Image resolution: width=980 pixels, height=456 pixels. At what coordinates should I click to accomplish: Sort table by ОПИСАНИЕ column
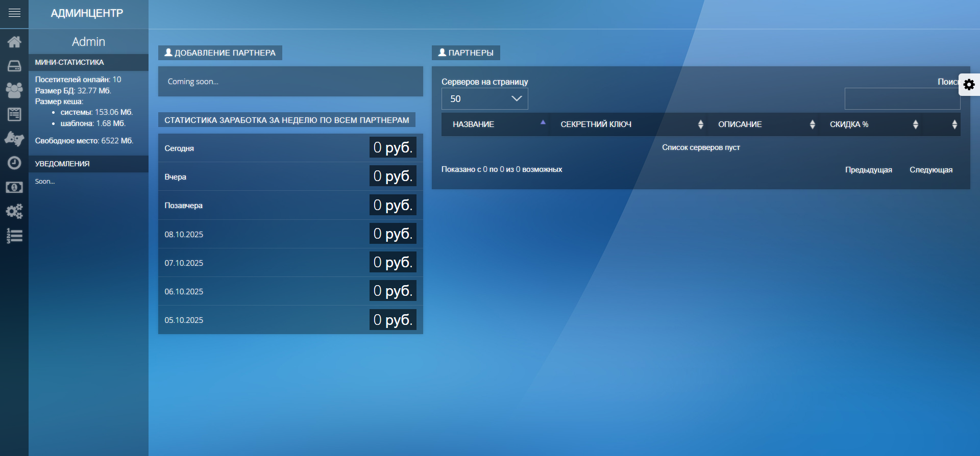pyautogui.click(x=764, y=124)
